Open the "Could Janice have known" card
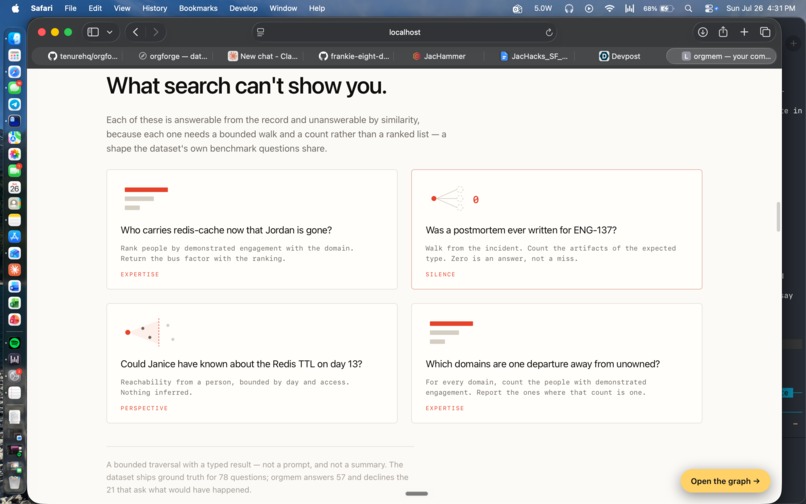Image resolution: width=806 pixels, height=504 pixels. pos(252,363)
